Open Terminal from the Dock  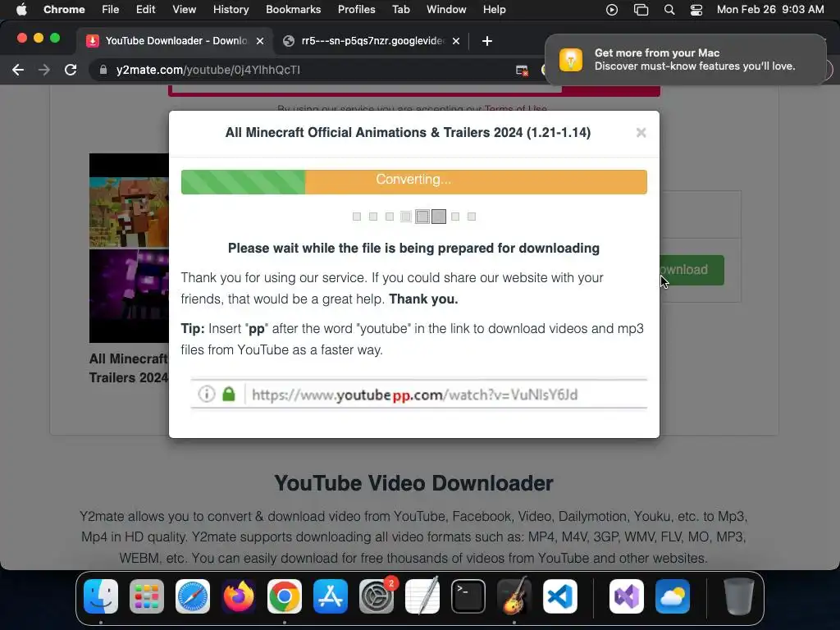click(468, 596)
